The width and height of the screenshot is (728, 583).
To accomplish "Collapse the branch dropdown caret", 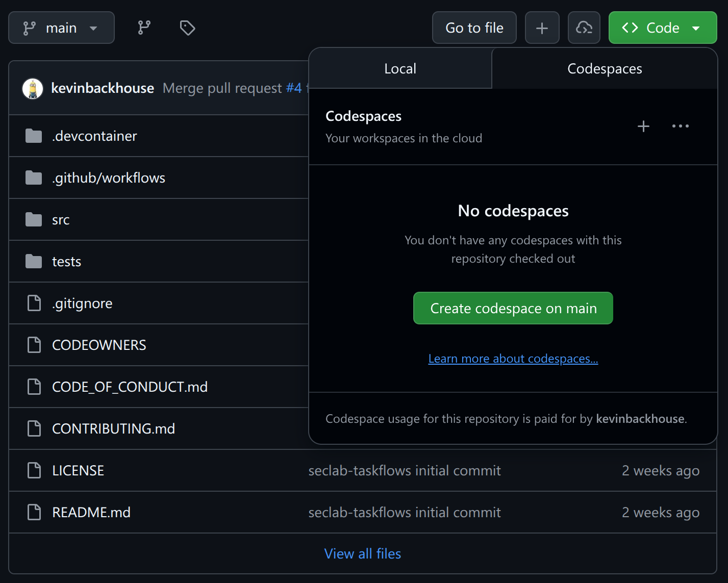I will (94, 29).
